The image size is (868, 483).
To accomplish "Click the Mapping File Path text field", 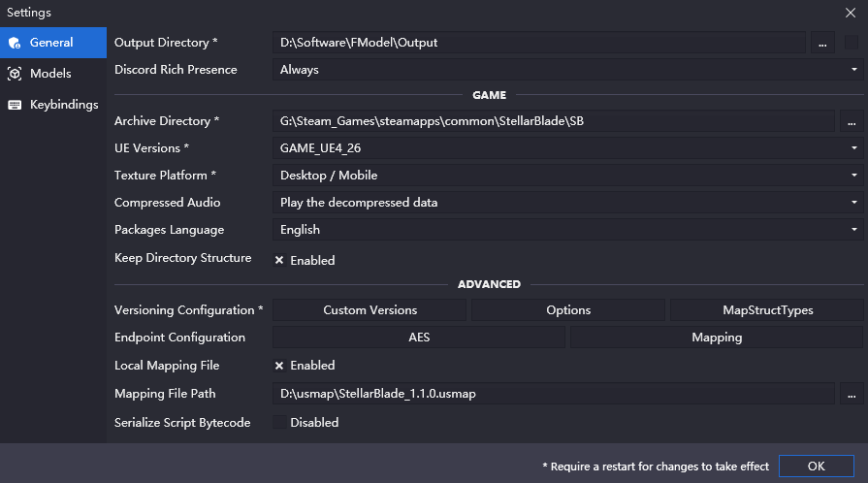I will pos(553,394).
